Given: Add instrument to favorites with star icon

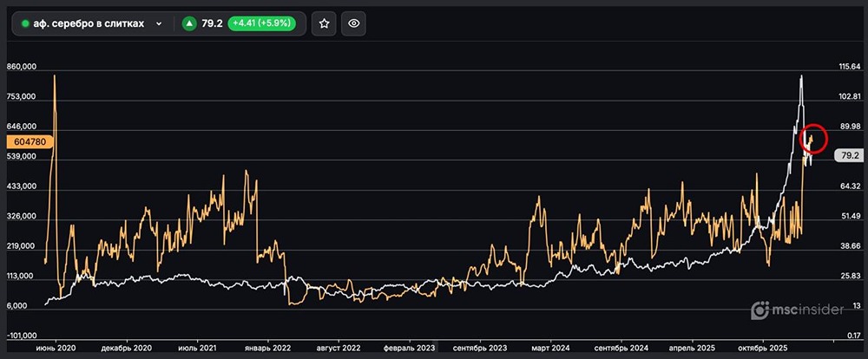Looking at the screenshot, I should tap(324, 24).
